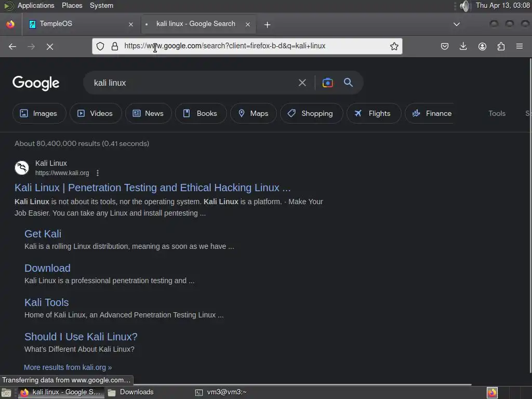Open the extensions puzzle icon
Screen dimensions: 532x399
[501, 46]
